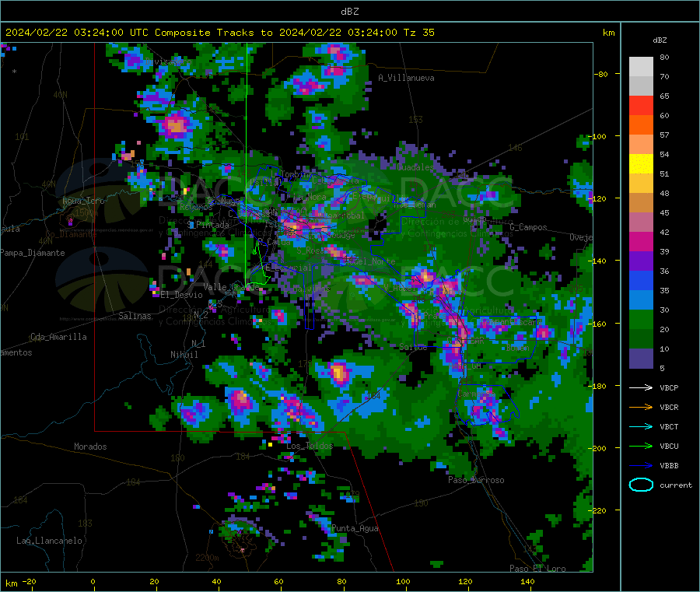Click the dark blue 35–36 dBZ swatch
700x592 pixels.
[x=641, y=280]
